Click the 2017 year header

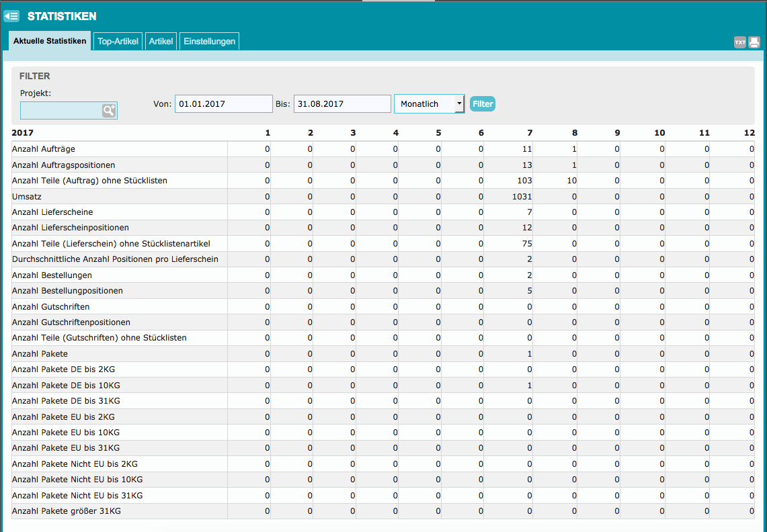[x=22, y=133]
